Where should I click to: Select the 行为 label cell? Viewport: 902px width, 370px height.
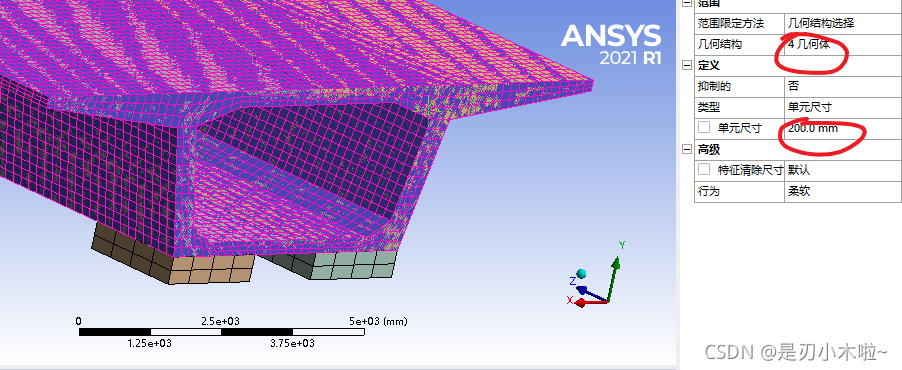740,191
